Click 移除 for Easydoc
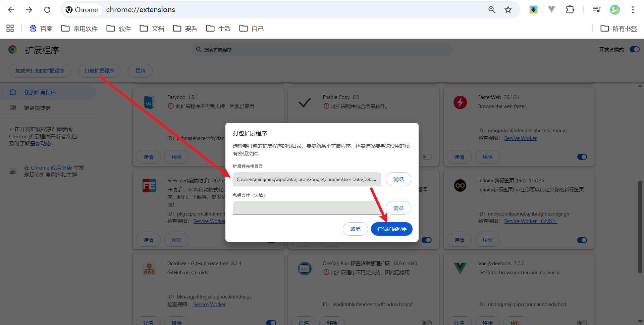Viewport: 644px width, 325px height. point(176,157)
